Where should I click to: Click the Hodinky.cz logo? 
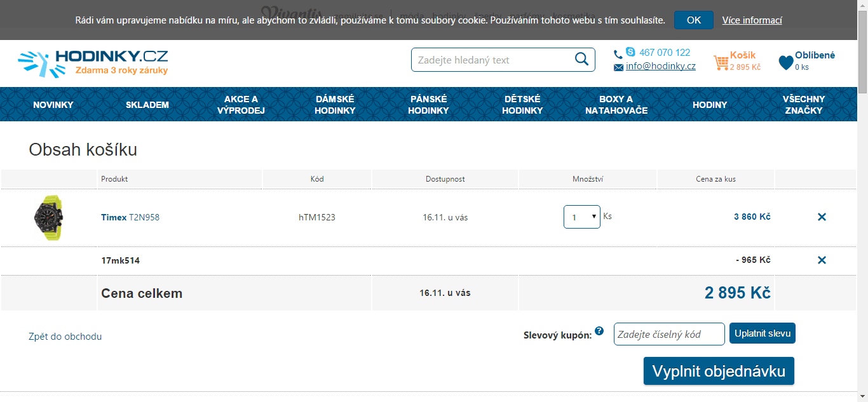(x=93, y=63)
